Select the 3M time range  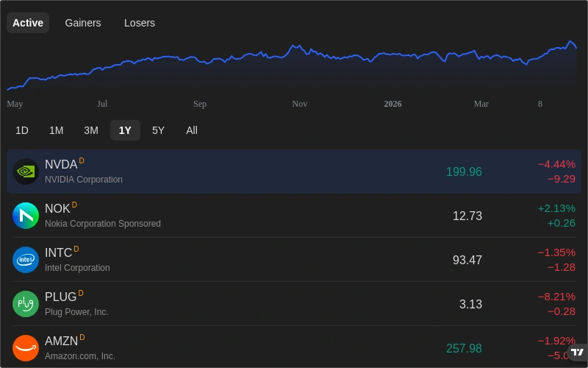[x=90, y=130]
